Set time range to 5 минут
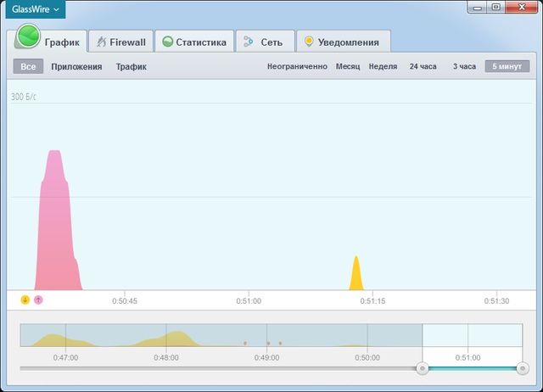Viewport: 543px width, 392px height. click(x=507, y=66)
